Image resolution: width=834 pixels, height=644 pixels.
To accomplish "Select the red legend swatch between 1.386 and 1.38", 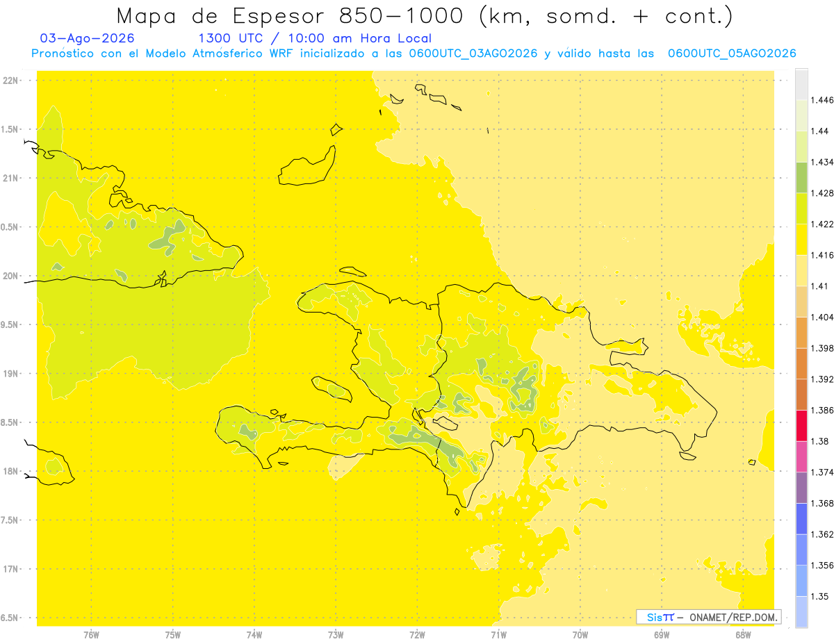I will [802, 425].
